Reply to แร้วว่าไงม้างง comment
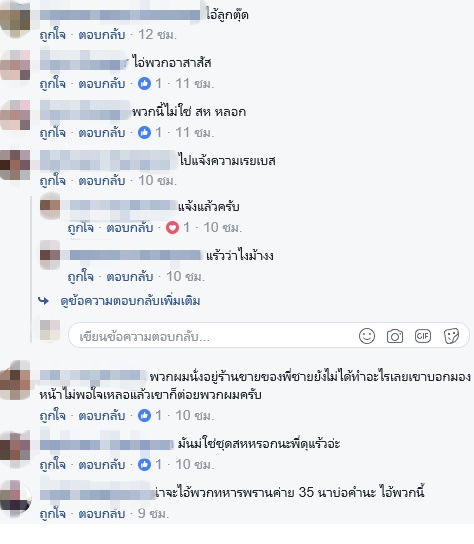 point(129,277)
